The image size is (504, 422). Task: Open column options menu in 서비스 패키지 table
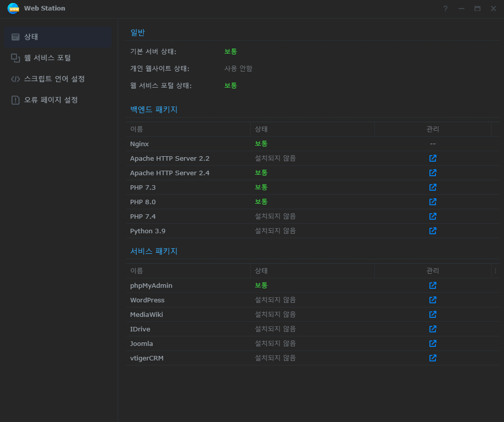click(495, 271)
